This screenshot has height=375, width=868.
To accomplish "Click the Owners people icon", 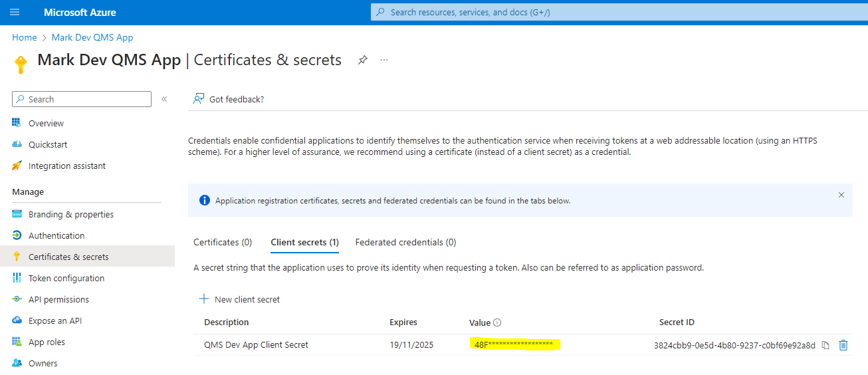I will tap(17, 363).
